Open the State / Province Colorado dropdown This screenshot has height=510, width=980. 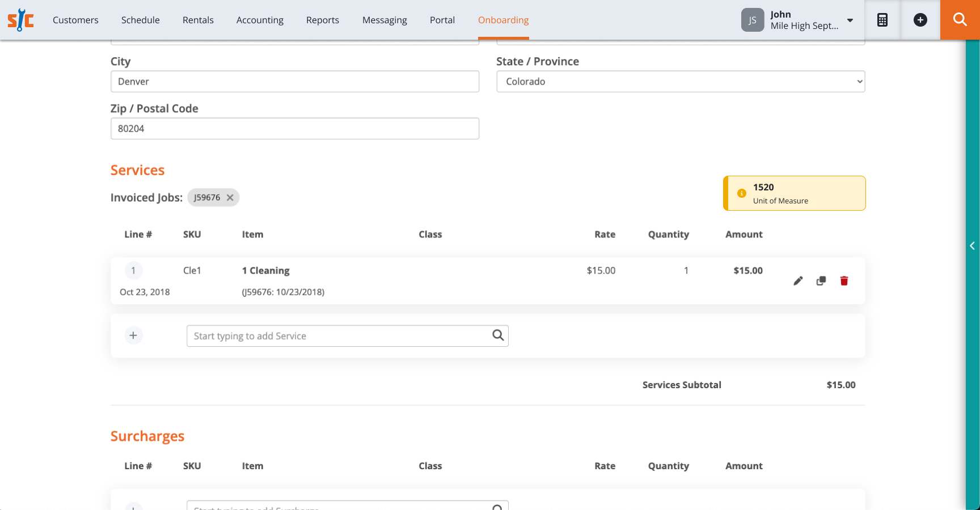[x=681, y=82]
